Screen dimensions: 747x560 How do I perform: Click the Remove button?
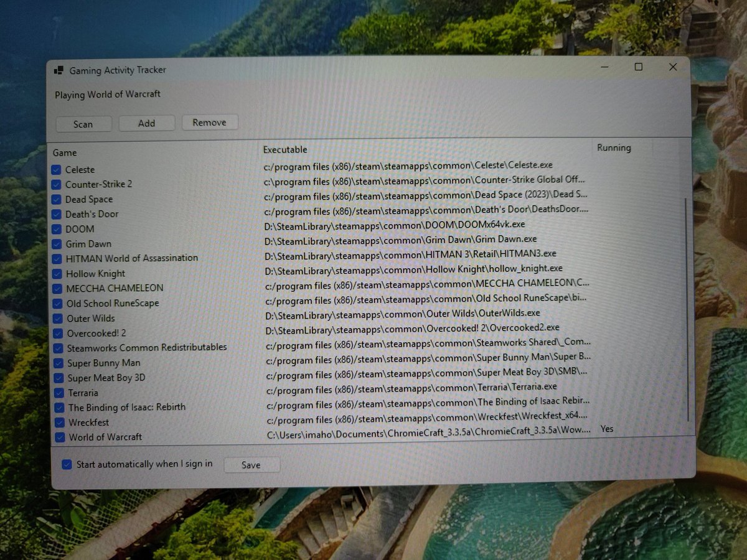click(210, 123)
